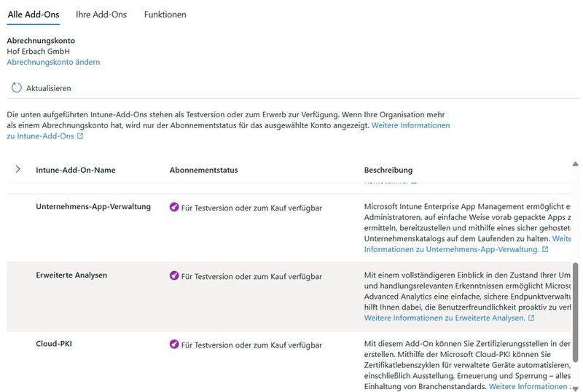
Task: Click the Abonnementstatus column header
Action: 203,170
